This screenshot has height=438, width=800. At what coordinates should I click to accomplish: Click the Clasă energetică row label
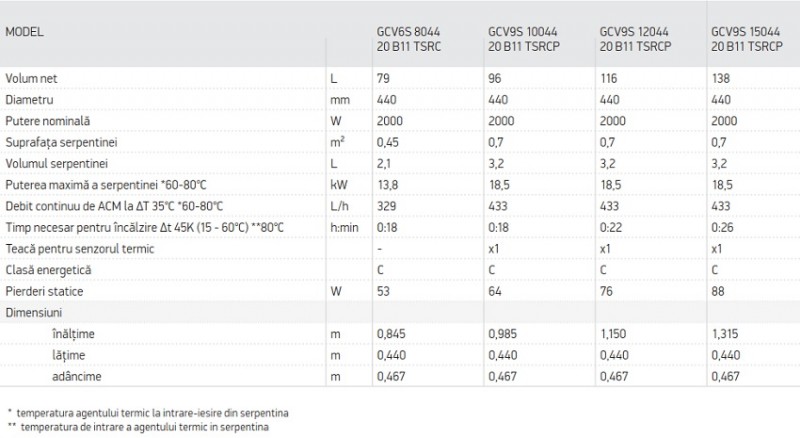(x=49, y=270)
